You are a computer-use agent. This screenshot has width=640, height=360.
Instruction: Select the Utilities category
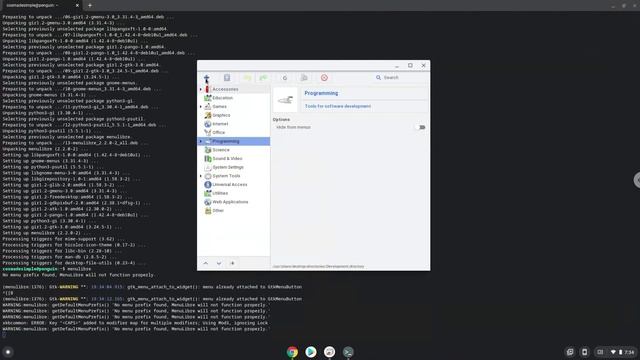(233, 193)
